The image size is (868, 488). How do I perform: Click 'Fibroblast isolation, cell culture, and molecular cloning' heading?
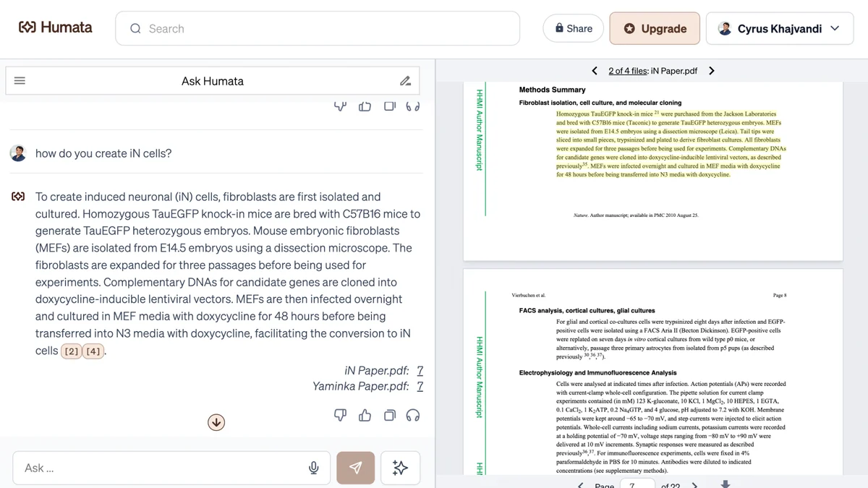(x=600, y=103)
